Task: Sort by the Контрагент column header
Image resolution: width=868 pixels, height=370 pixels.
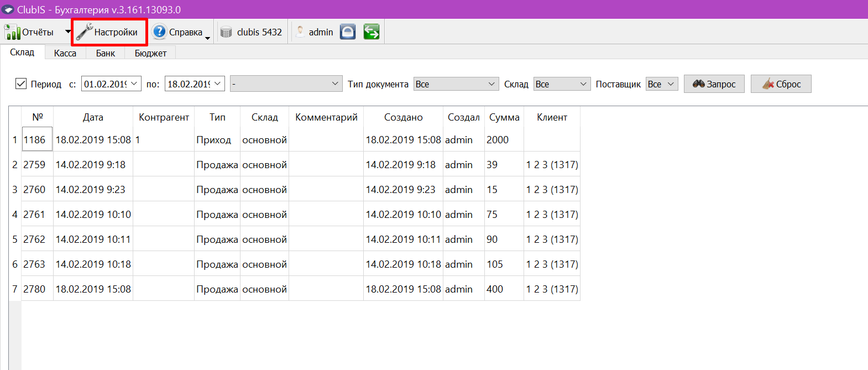Action: click(164, 117)
